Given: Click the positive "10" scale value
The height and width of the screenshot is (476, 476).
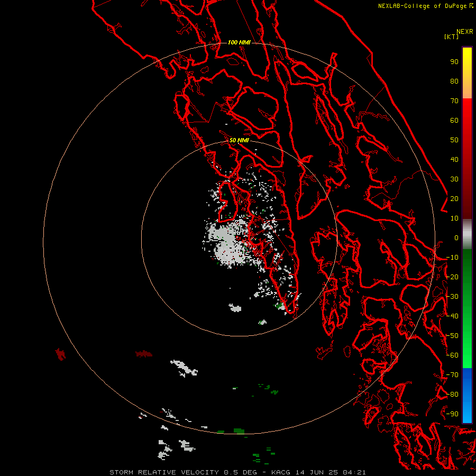Looking at the screenshot, I should pos(454,218).
